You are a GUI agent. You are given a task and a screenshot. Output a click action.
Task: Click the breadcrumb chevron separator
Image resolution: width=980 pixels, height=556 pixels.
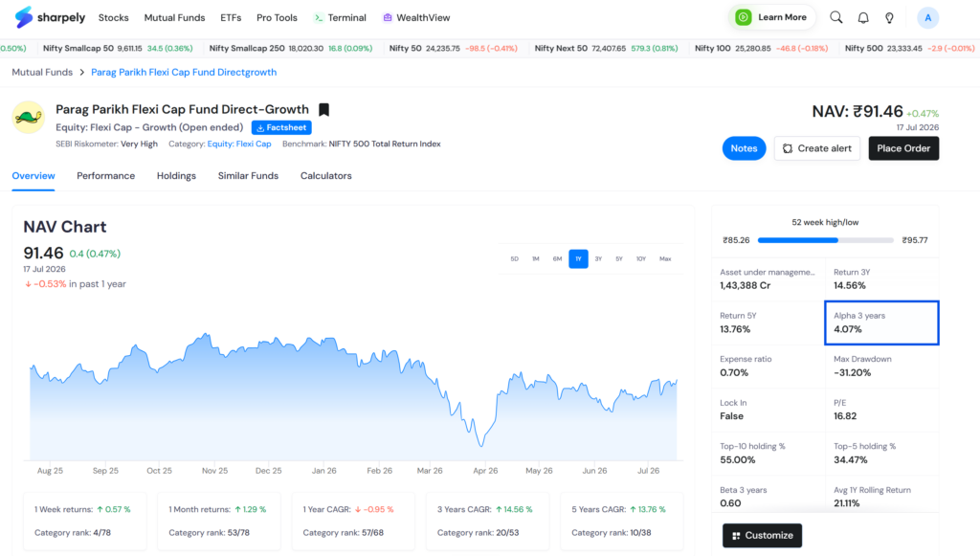click(82, 73)
